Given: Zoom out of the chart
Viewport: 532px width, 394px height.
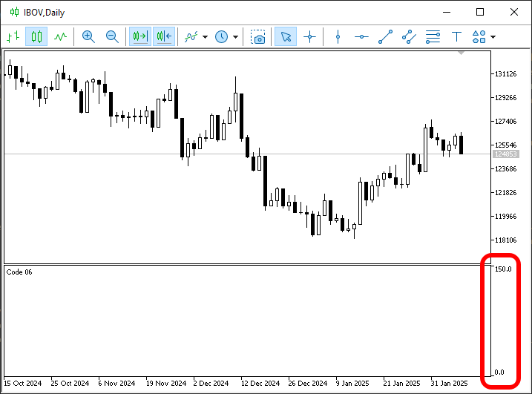Looking at the screenshot, I should click(x=112, y=36).
